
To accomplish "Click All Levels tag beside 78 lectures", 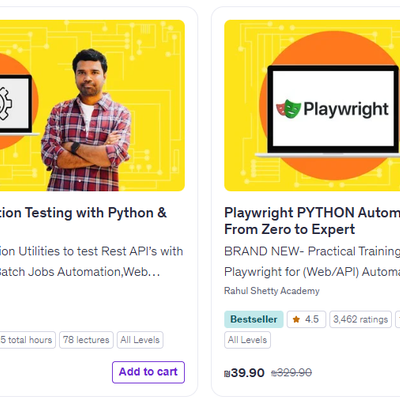I will [x=140, y=340].
